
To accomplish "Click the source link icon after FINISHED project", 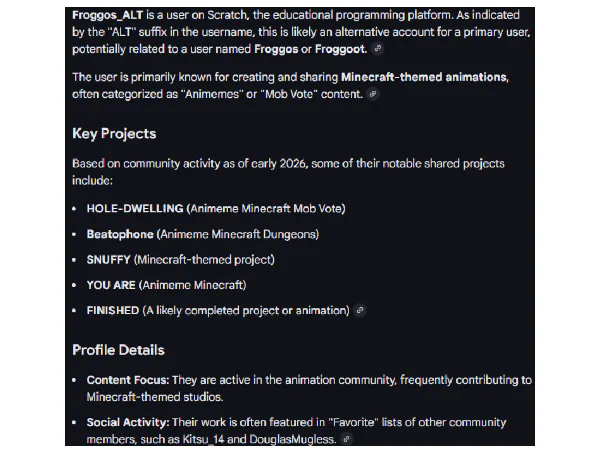I will 360,311.
